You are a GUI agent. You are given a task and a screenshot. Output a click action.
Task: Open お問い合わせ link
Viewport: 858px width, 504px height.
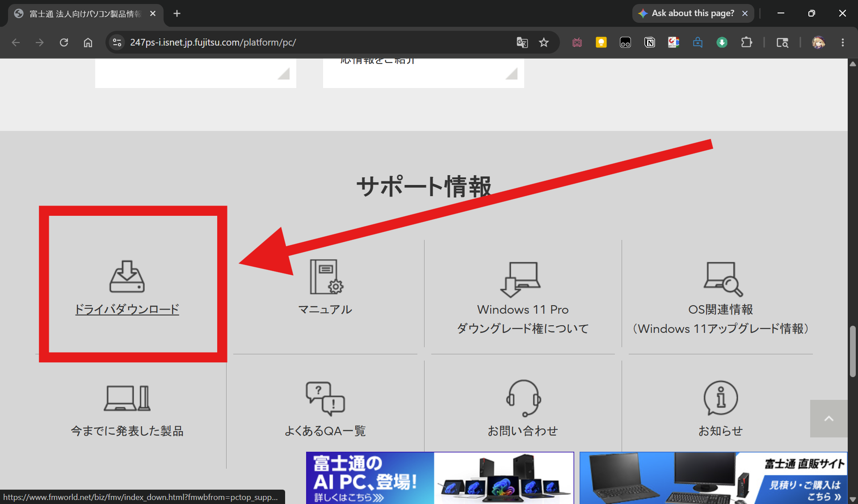coord(523,431)
